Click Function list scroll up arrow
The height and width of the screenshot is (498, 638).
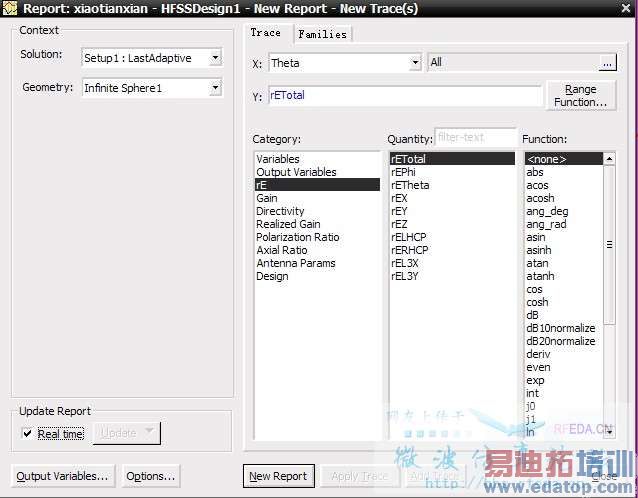point(609,159)
